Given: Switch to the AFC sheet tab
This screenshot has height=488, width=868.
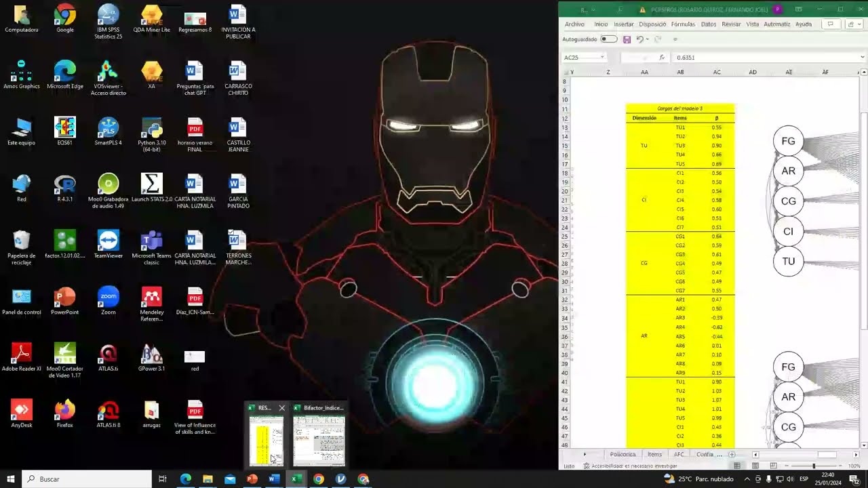Looking at the screenshot, I should pyautogui.click(x=679, y=455).
